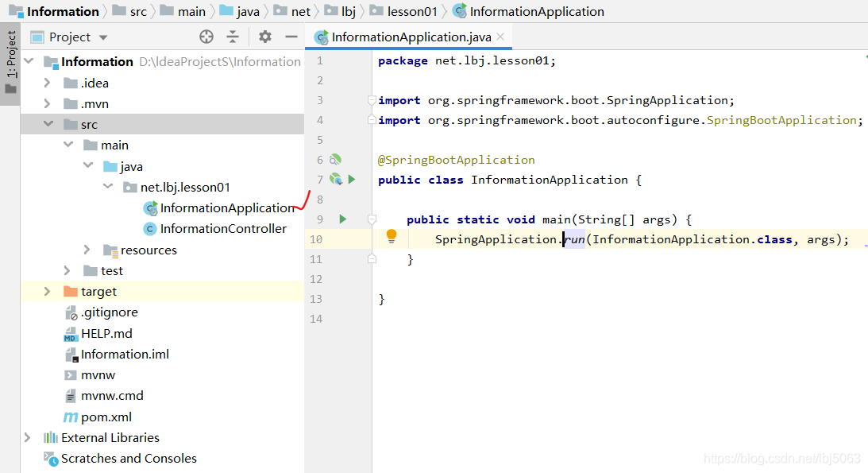
Task: Toggle the 1: Project side tool window button
Action: 10,62
